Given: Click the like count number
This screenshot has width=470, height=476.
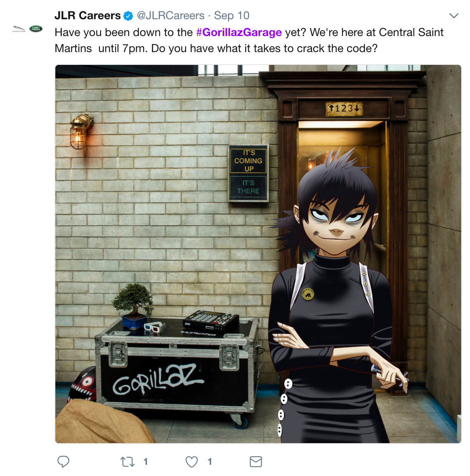Looking at the screenshot, I should 210,462.
